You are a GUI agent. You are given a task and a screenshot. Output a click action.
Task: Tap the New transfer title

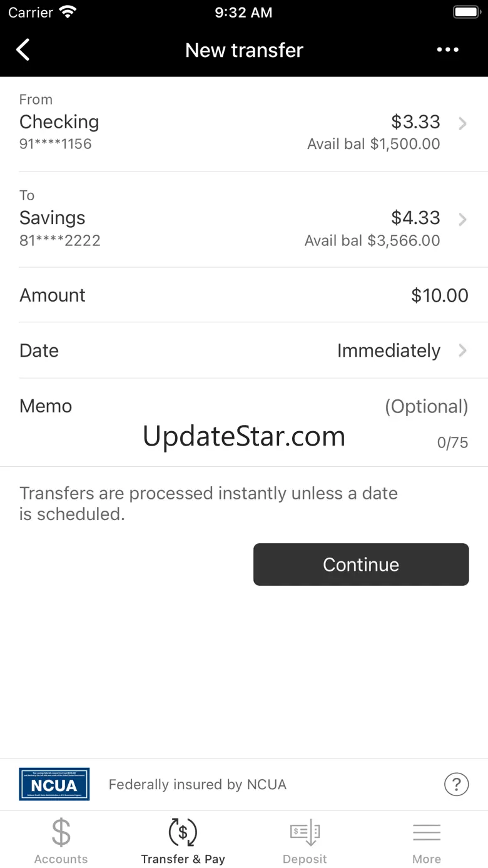(244, 50)
